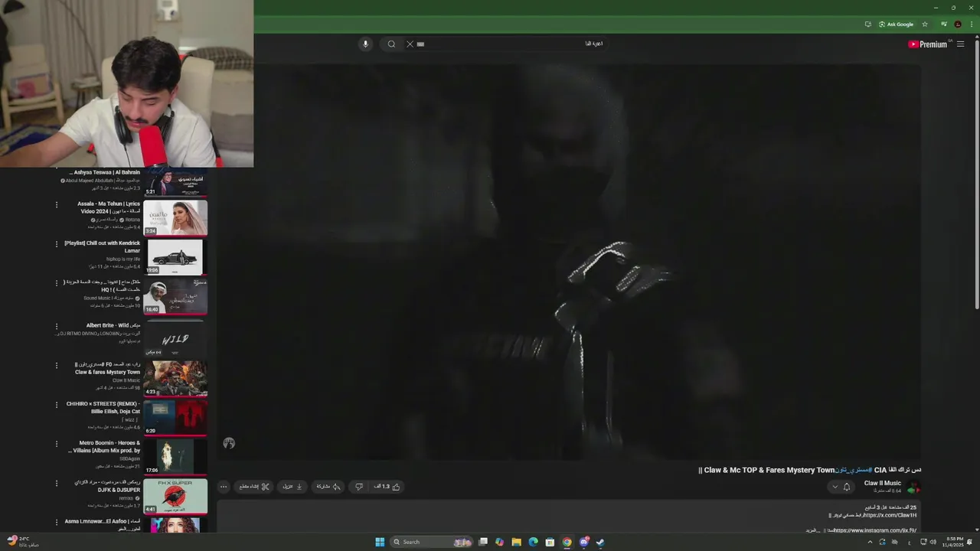Click the voice search microphone icon
980x551 pixels.
[365, 44]
